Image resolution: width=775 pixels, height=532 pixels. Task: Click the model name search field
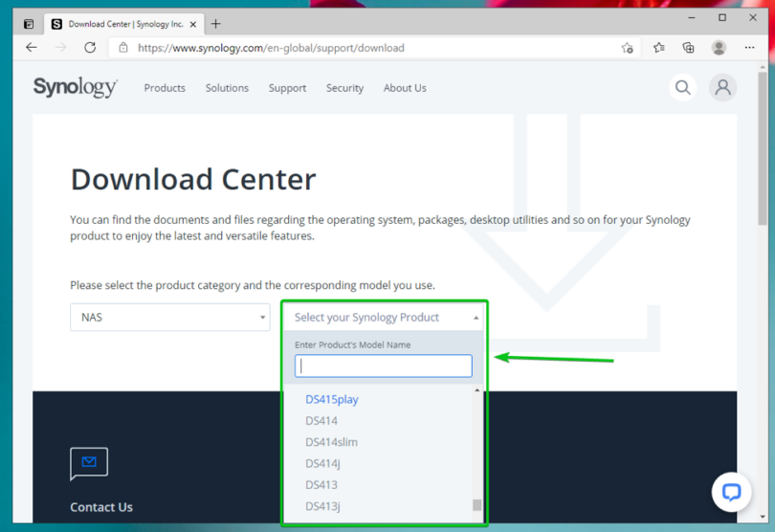point(384,366)
